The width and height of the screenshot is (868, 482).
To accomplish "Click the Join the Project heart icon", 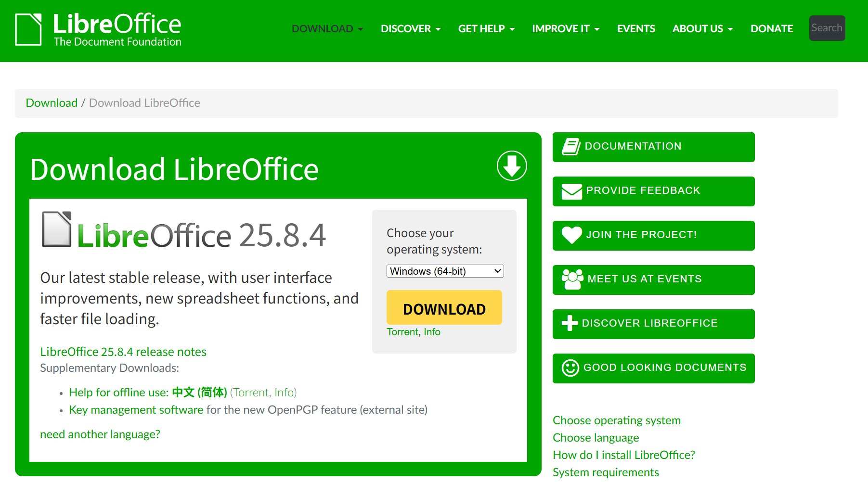I will (572, 235).
